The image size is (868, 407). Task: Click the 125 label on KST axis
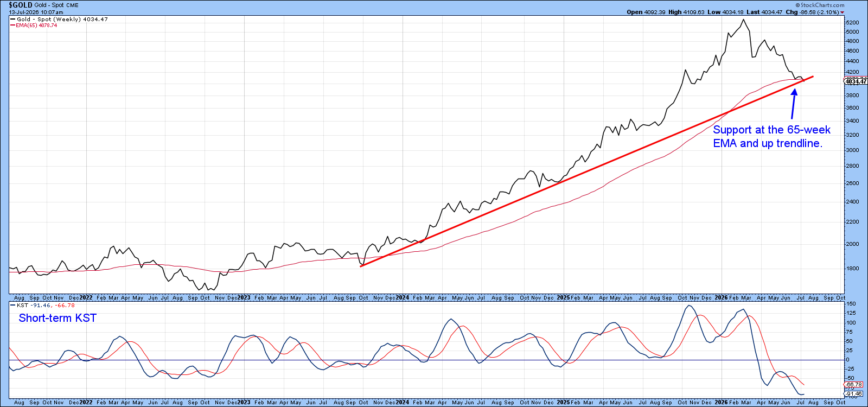pyautogui.click(x=851, y=314)
